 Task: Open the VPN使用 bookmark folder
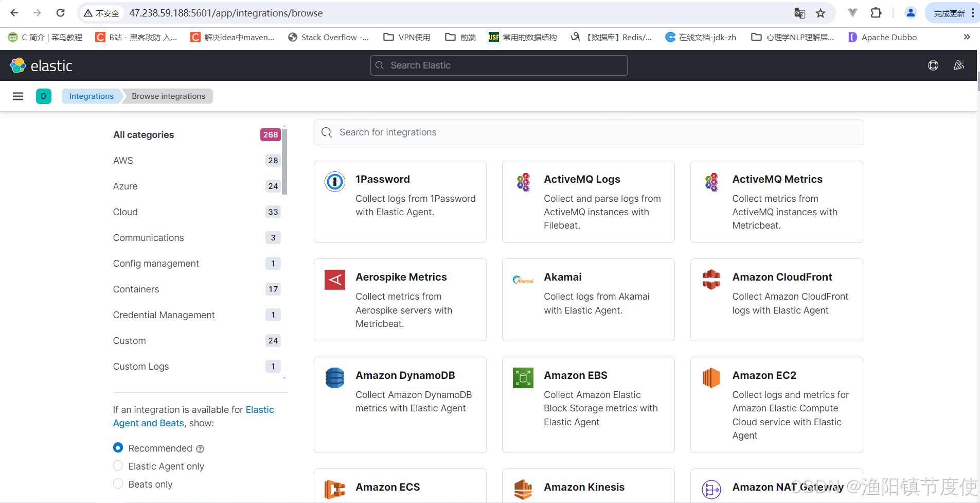pos(407,37)
